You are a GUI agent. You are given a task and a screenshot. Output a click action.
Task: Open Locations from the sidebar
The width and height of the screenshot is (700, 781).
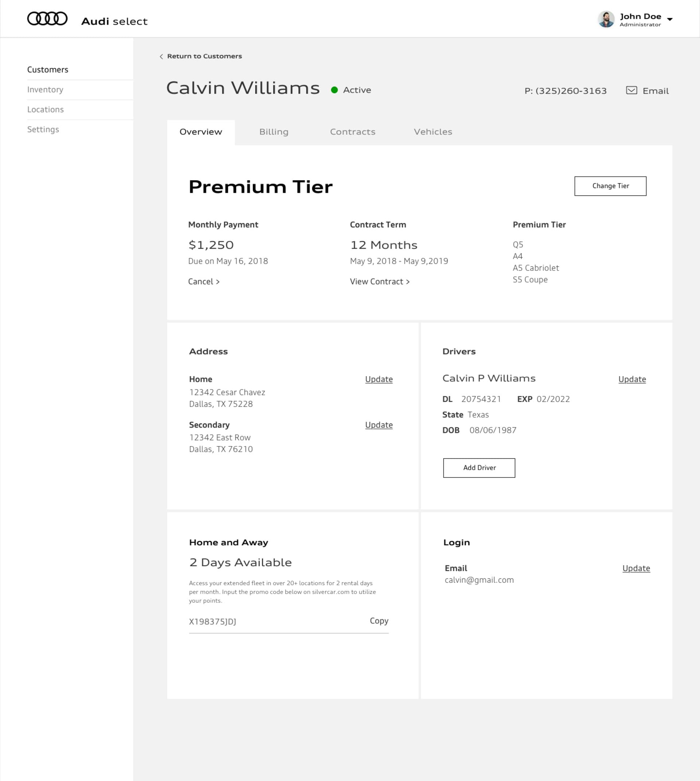pos(45,110)
